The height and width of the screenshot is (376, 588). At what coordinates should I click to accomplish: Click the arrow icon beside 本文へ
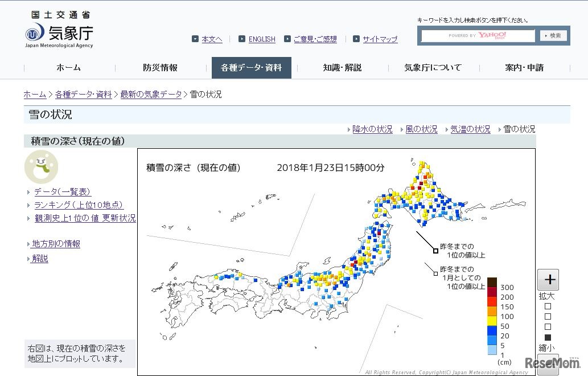tap(194, 39)
